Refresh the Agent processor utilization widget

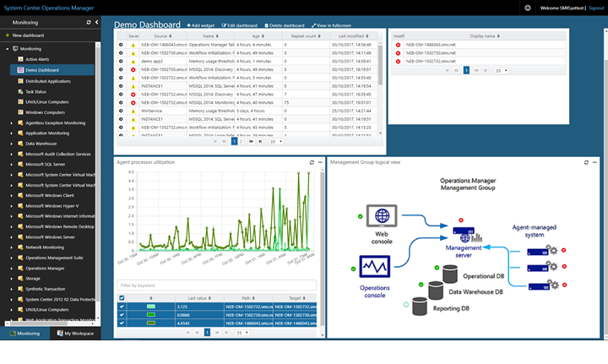coord(312,162)
